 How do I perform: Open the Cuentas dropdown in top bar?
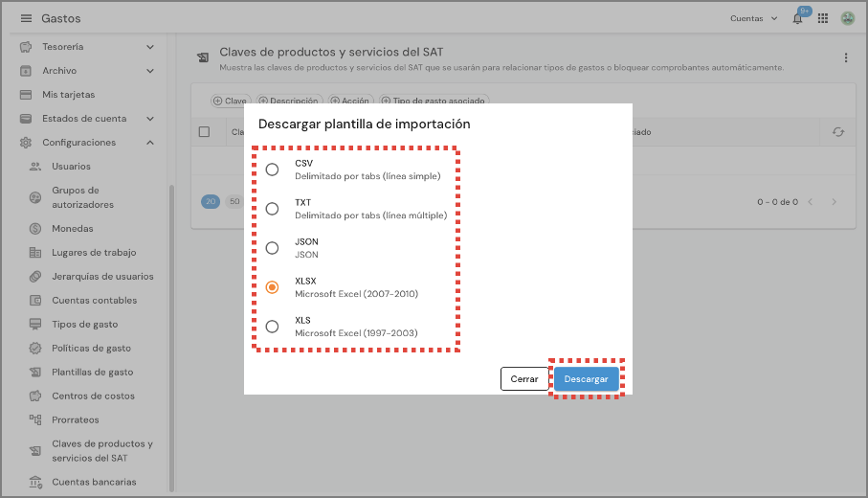[x=754, y=18]
